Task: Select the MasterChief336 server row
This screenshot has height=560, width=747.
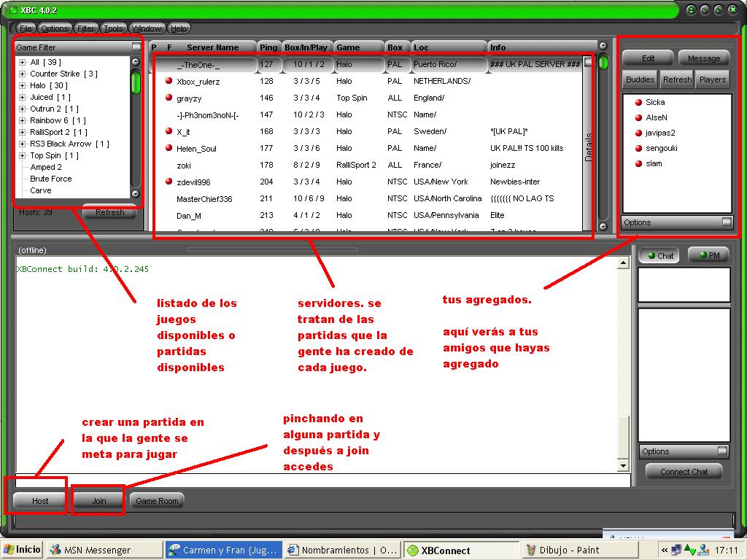Action: coord(368,198)
